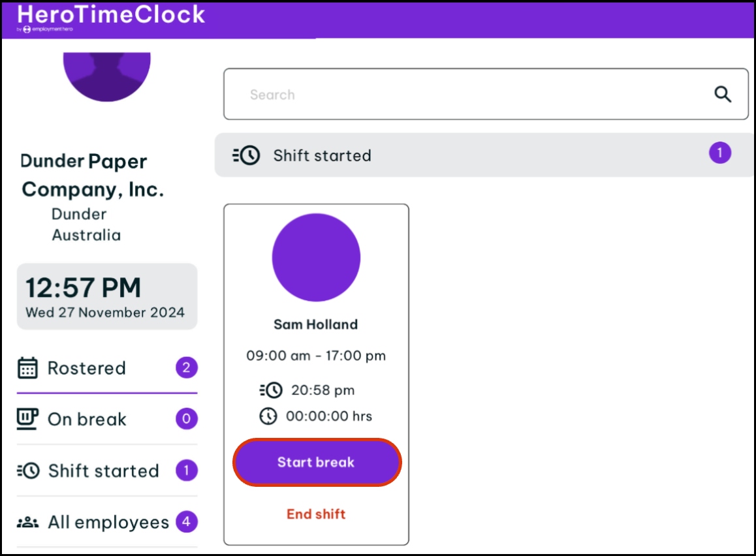Click the break timer icon beside 00:00:00 hrs

click(x=268, y=416)
